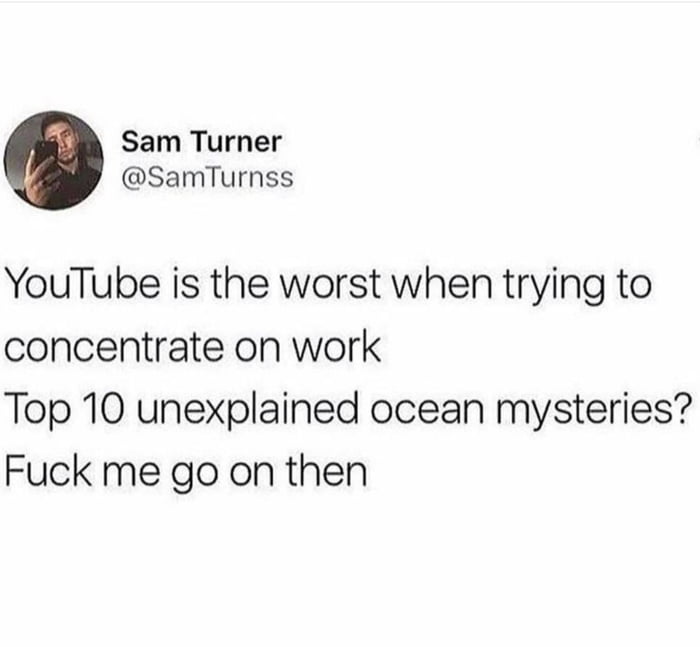Click the word 'Turner' in the display name

237,142
